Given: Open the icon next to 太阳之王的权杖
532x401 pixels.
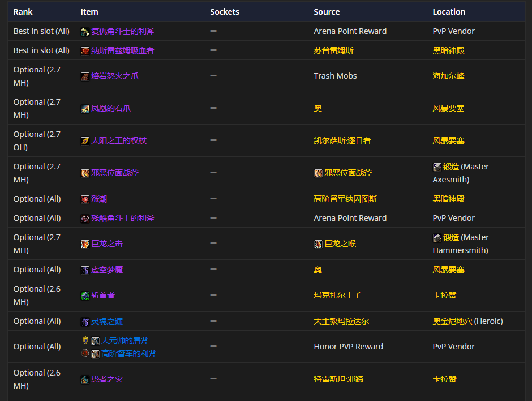Looking at the screenshot, I should pos(85,141).
